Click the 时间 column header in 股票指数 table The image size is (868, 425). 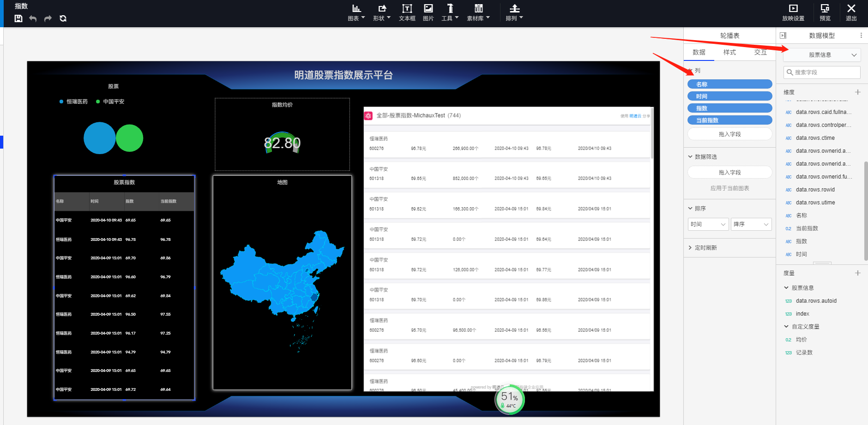(95, 201)
